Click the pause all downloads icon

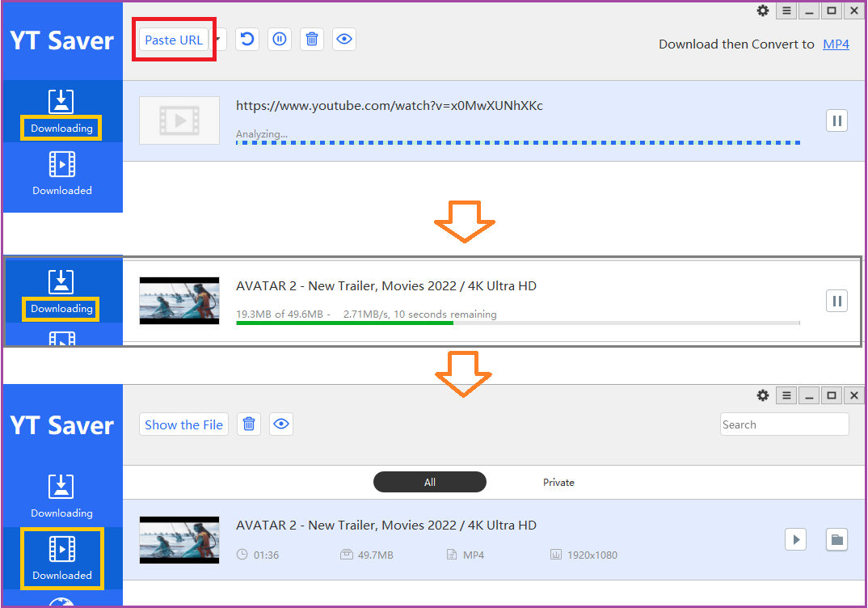click(x=280, y=40)
